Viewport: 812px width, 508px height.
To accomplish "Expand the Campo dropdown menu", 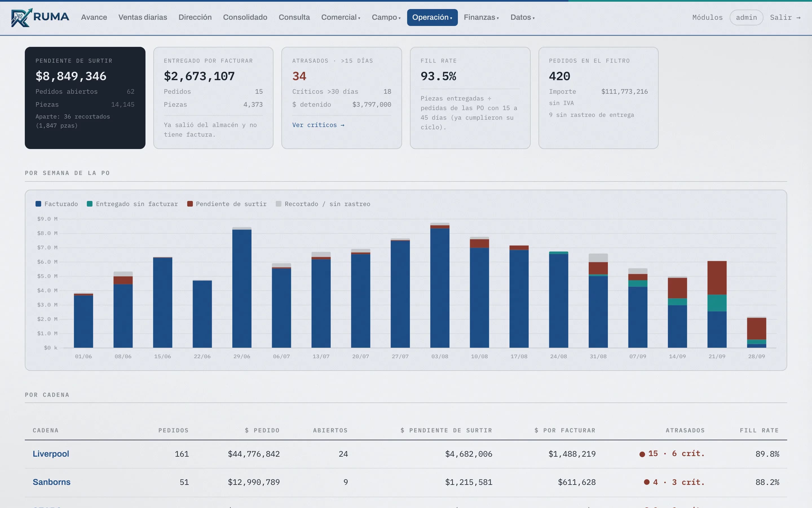I will click(x=386, y=17).
